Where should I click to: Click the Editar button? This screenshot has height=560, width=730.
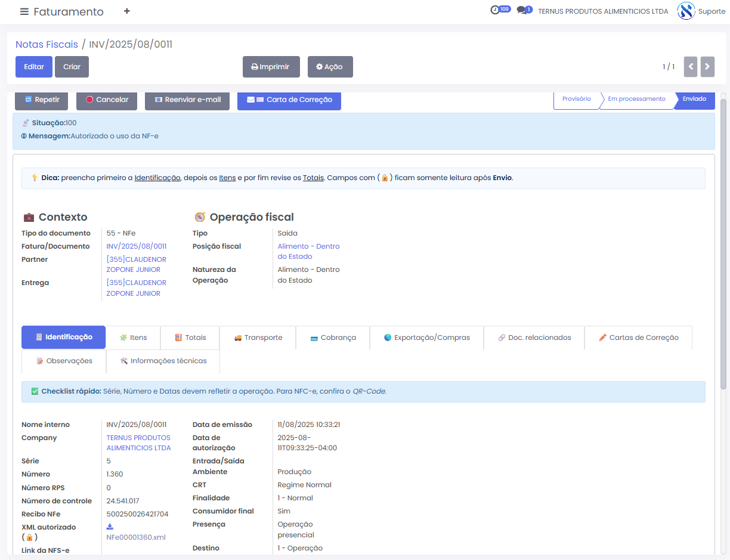pos(34,67)
